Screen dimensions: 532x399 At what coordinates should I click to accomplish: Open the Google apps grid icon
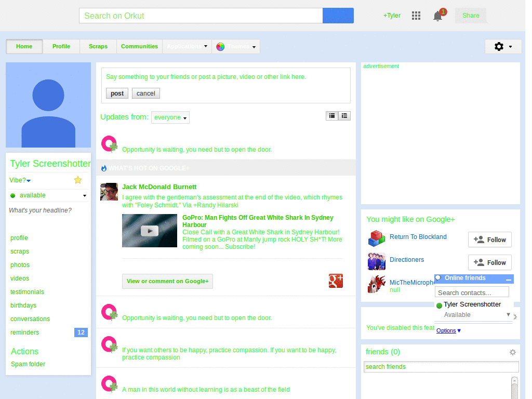(416, 16)
